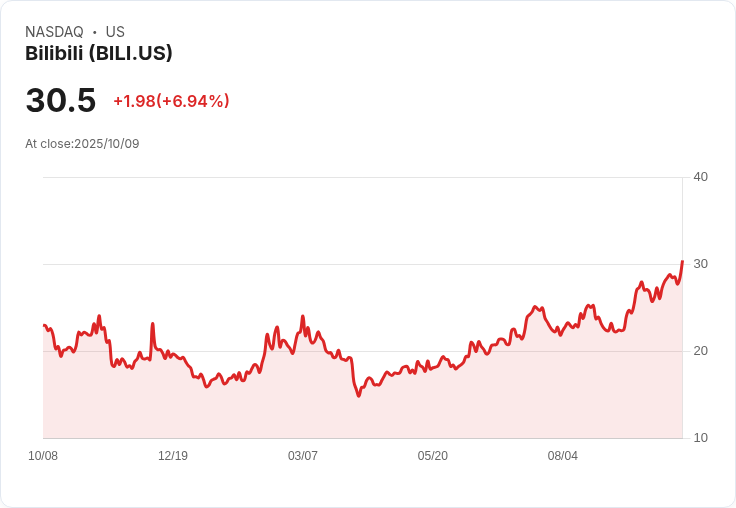
Task: Select the 10 value on the price axis
Action: [701, 438]
